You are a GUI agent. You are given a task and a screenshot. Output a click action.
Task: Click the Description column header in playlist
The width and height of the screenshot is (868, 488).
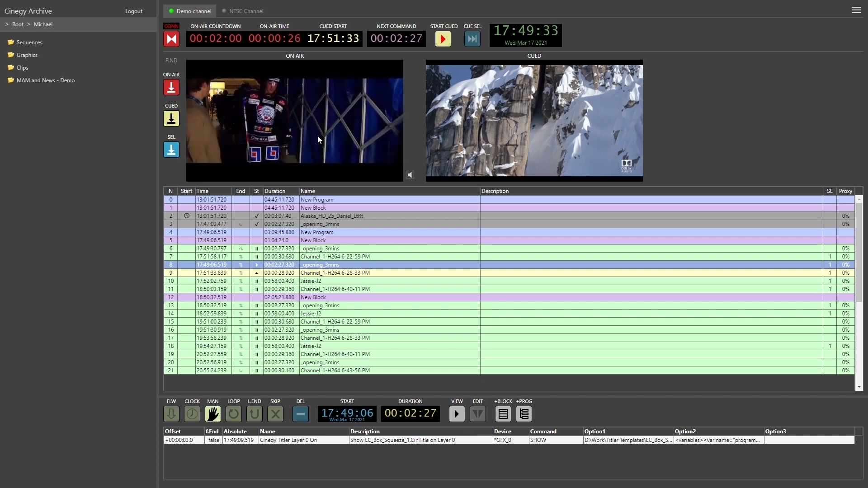click(x=651, y=191)
